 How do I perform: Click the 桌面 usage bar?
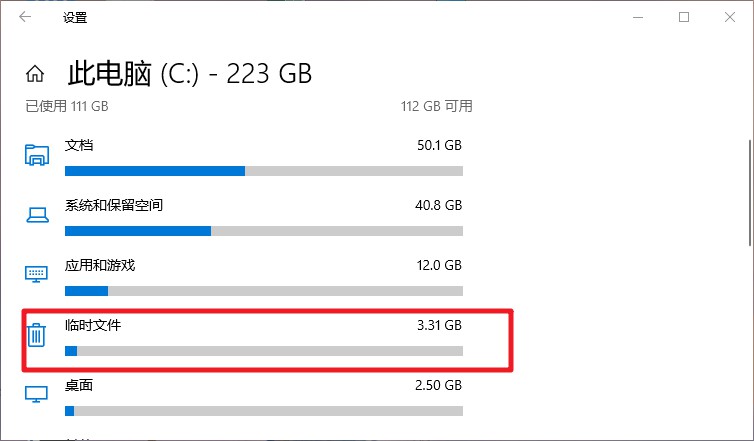pos(264,411)
